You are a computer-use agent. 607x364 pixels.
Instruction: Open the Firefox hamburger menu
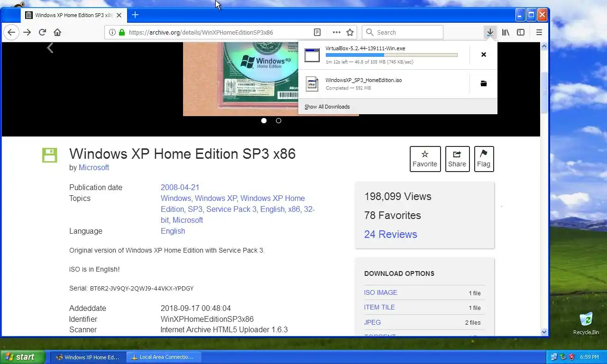pyautogui.click(x=539, y=32)
